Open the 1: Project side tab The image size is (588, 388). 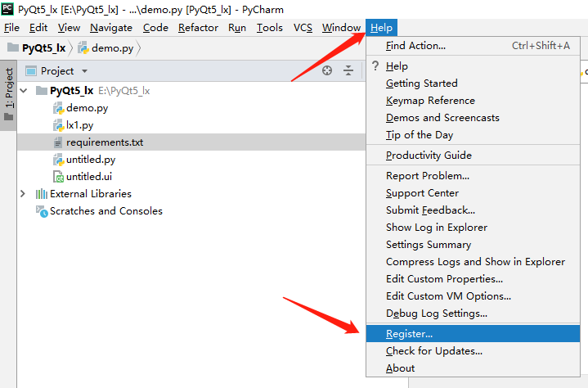pos(9,88)
